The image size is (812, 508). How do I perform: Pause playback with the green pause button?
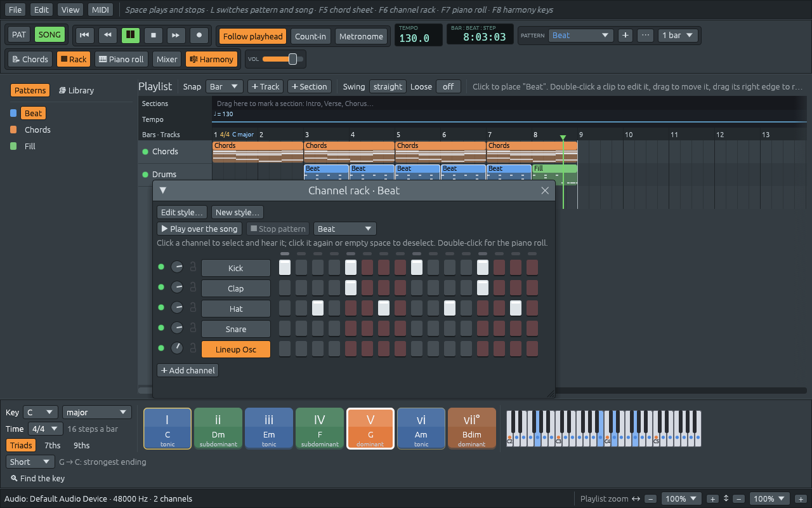[131, 36]
